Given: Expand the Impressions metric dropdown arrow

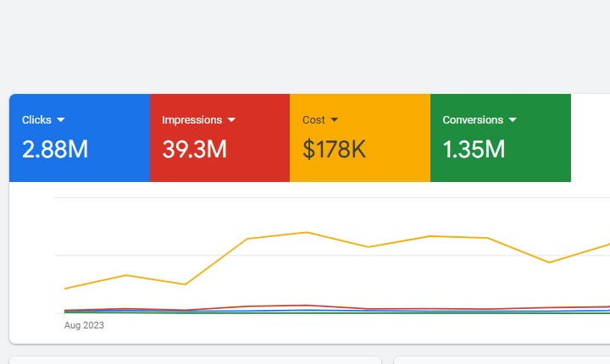Looking at the screenshot, I should click(x=231, y=120).
